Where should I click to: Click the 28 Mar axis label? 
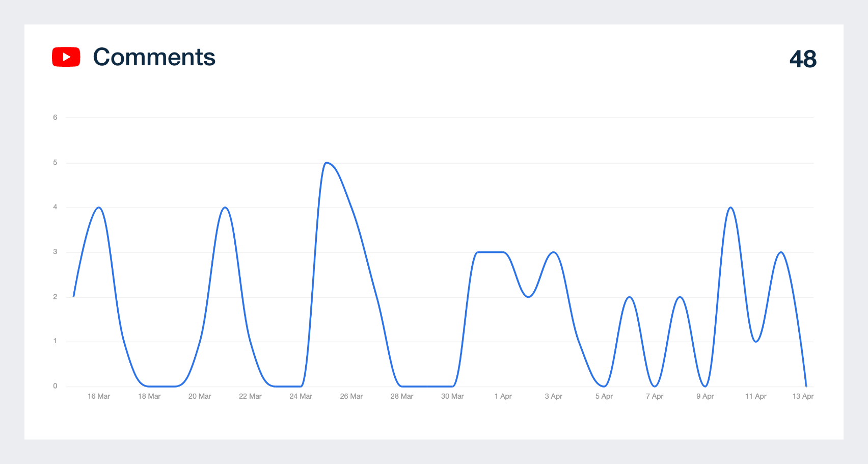tap(402, 396)
